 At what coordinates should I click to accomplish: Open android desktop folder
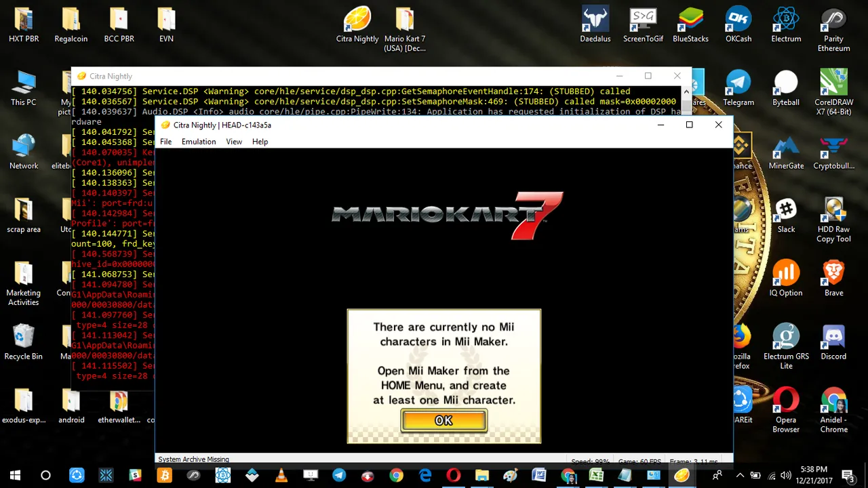tap(71, 406)
